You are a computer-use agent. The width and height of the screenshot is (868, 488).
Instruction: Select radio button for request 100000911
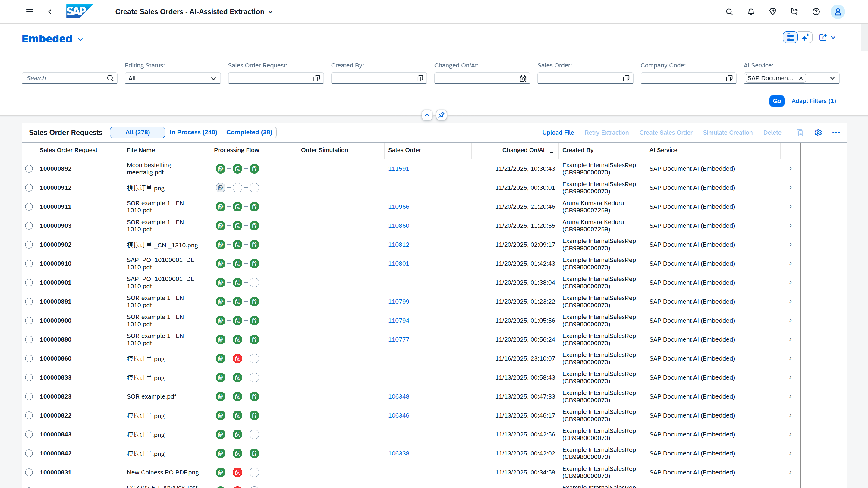(x=29, y=207)
